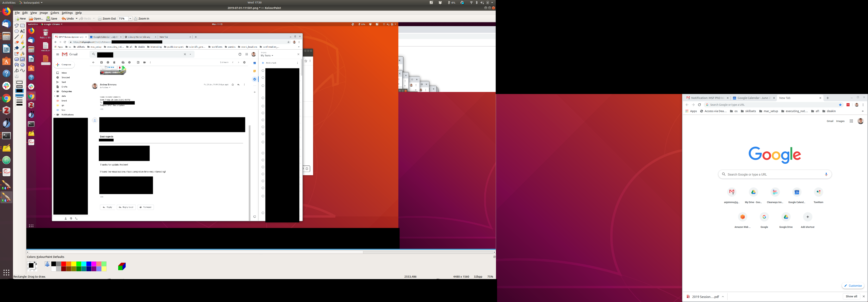Expand the Undo history dropdown arrow
This screenshot has width=868, height=302.
pyautogui.click(x=77, y=19)
